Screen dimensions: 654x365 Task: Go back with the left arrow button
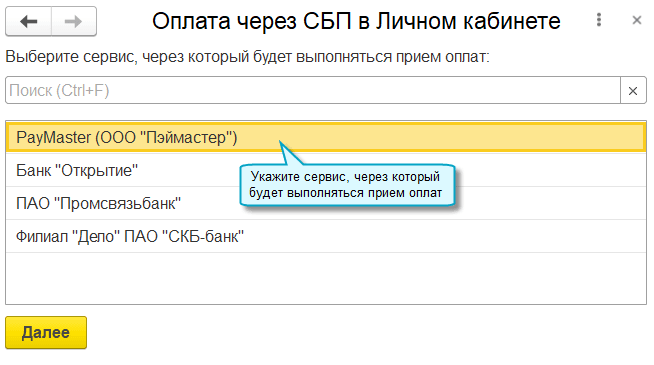28,21
